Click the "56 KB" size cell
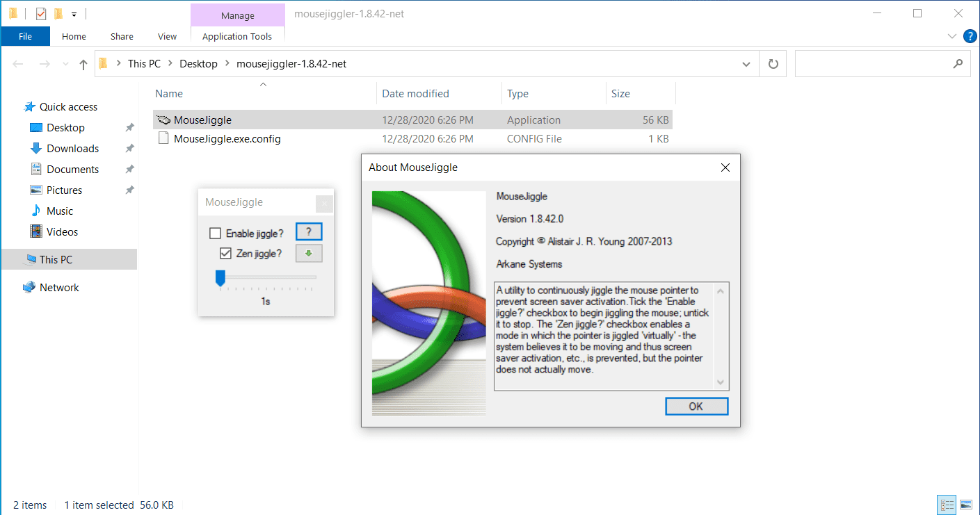Screen dimensions: 980x515 coord(656,120)
